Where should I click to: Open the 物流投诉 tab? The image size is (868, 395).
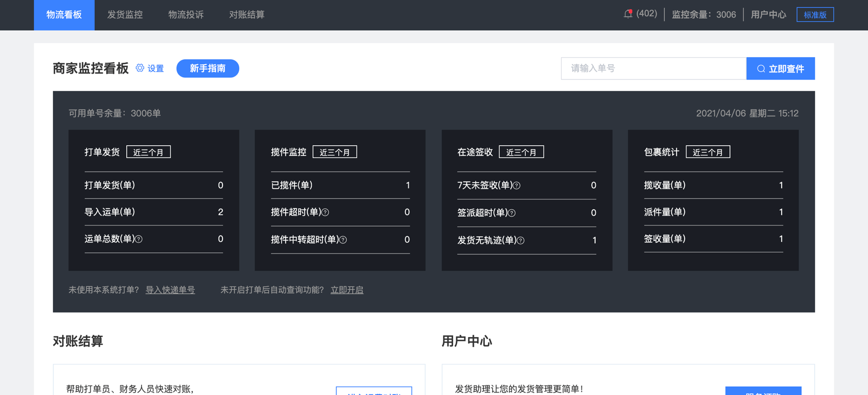pyautogui.click(x=186, y=15)
